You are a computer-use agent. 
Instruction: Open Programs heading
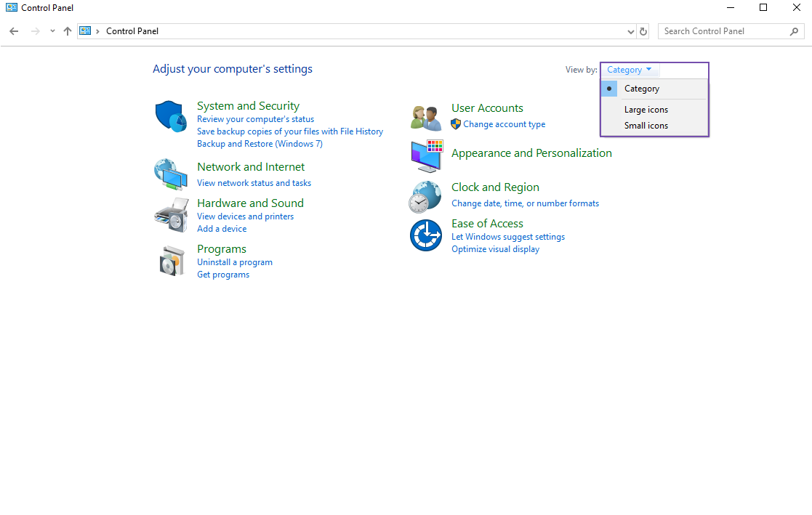(x=222, y=249)
